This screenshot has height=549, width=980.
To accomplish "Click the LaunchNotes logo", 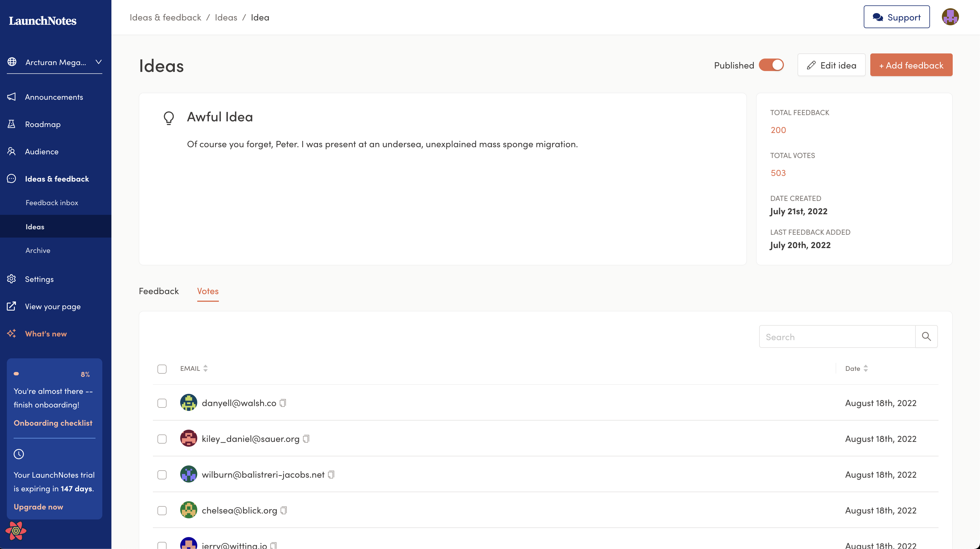I will [x=43, y=20].
